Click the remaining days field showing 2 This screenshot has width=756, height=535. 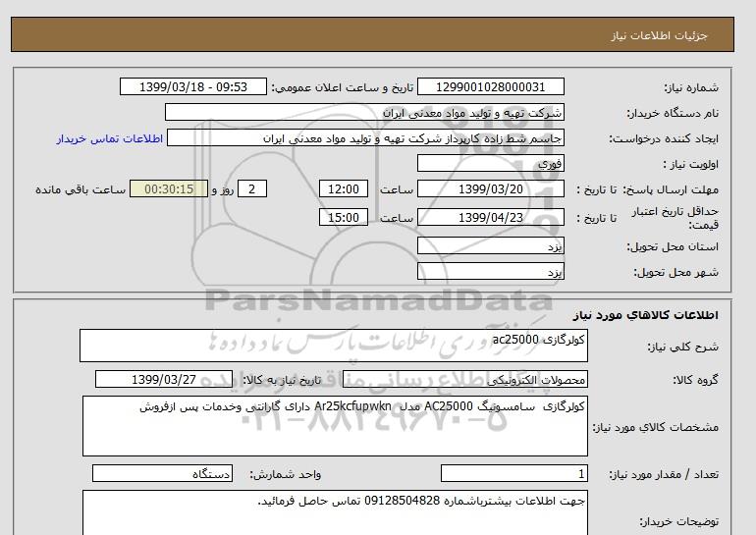coord(251,188)
